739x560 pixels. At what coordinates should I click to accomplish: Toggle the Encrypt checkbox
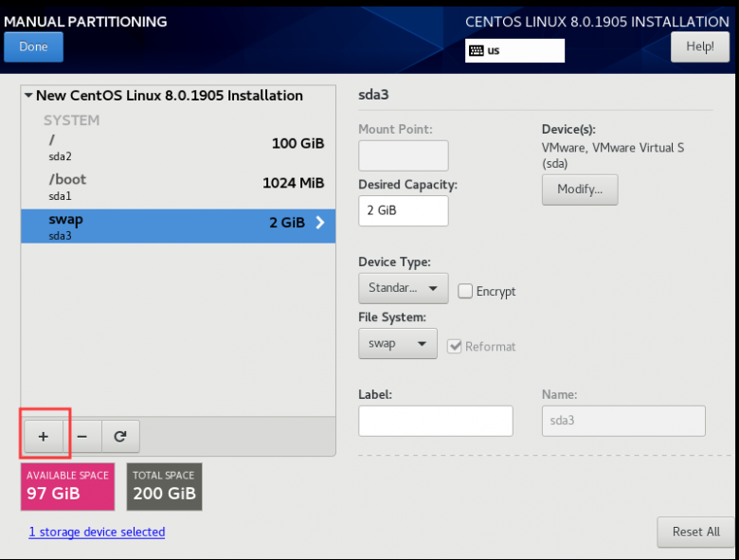(465, 291)
